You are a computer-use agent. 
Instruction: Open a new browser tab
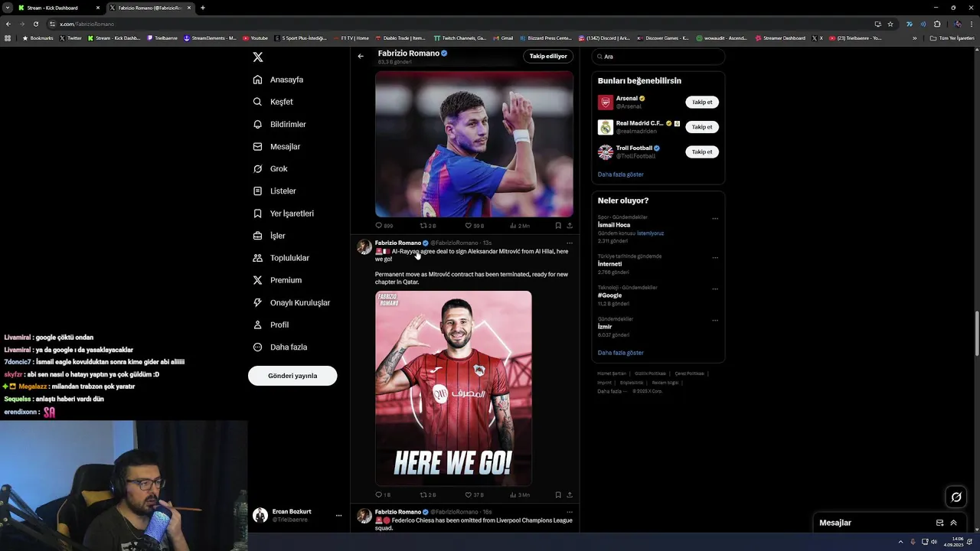[203, 8]
